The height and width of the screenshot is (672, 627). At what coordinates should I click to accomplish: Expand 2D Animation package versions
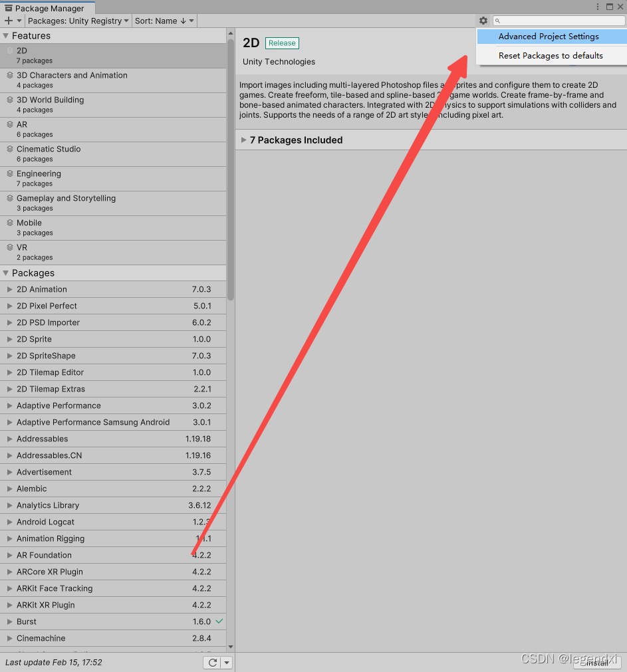(x=9, y=289)
